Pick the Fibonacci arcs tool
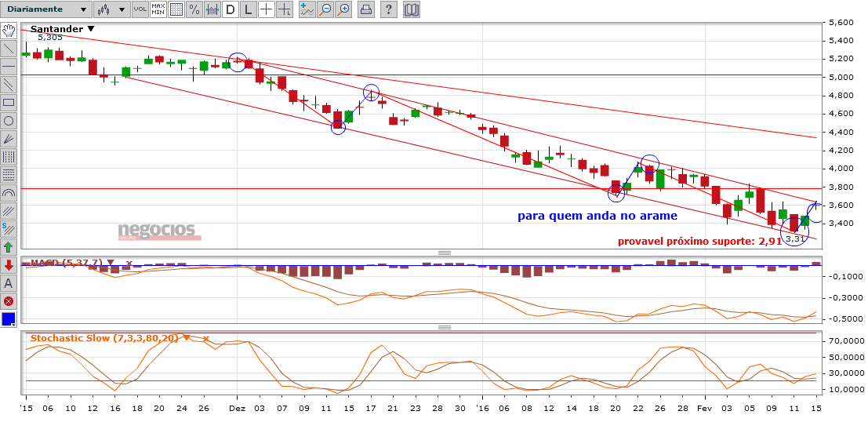 (9, 193)
